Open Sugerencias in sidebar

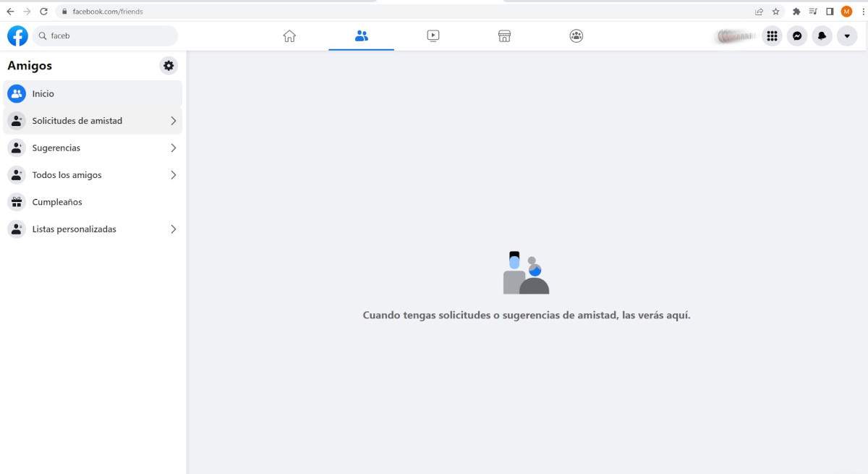[93, 148]
